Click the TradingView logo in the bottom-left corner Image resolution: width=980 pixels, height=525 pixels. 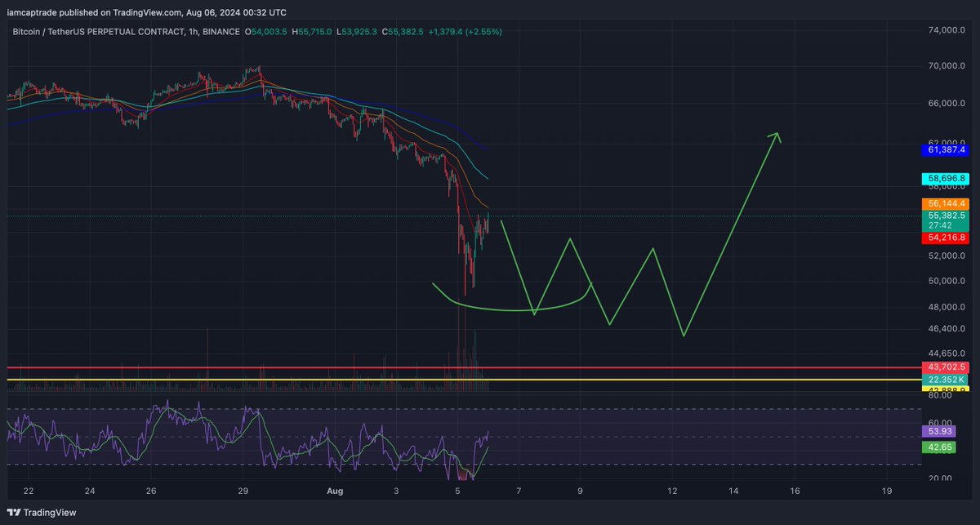[x=14, y=513]
